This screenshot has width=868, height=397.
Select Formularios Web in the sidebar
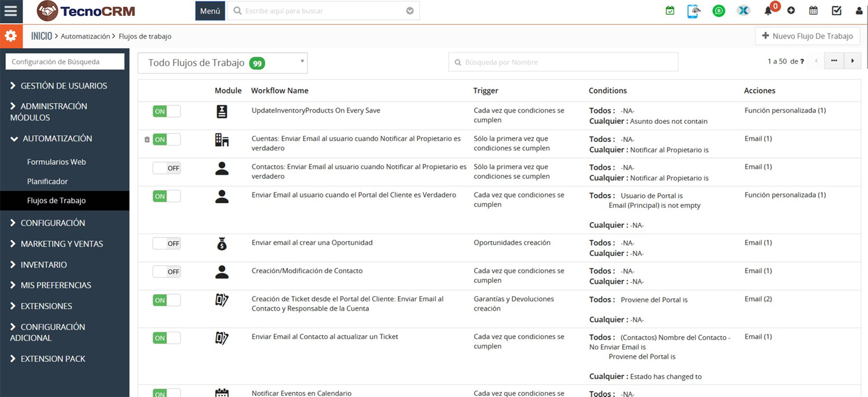tap(56, 162)
